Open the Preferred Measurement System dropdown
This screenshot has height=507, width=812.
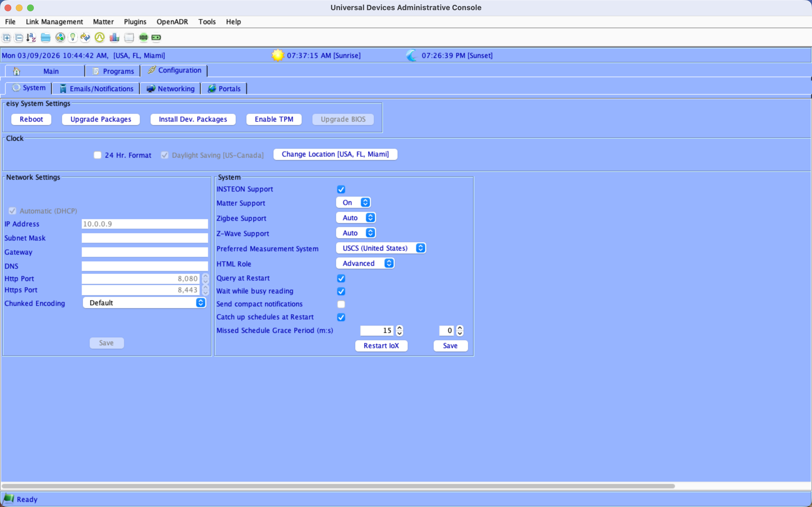click(x=381, y=248)
